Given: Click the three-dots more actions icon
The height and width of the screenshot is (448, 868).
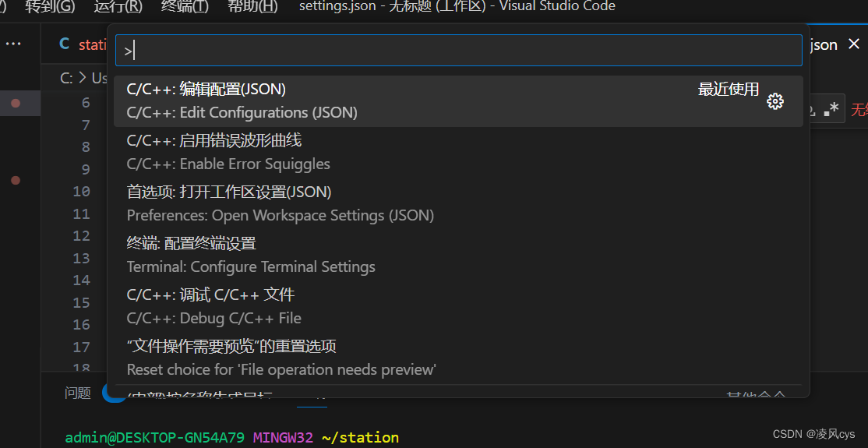Looking at the screenshot, I should (x=12, y=44).
